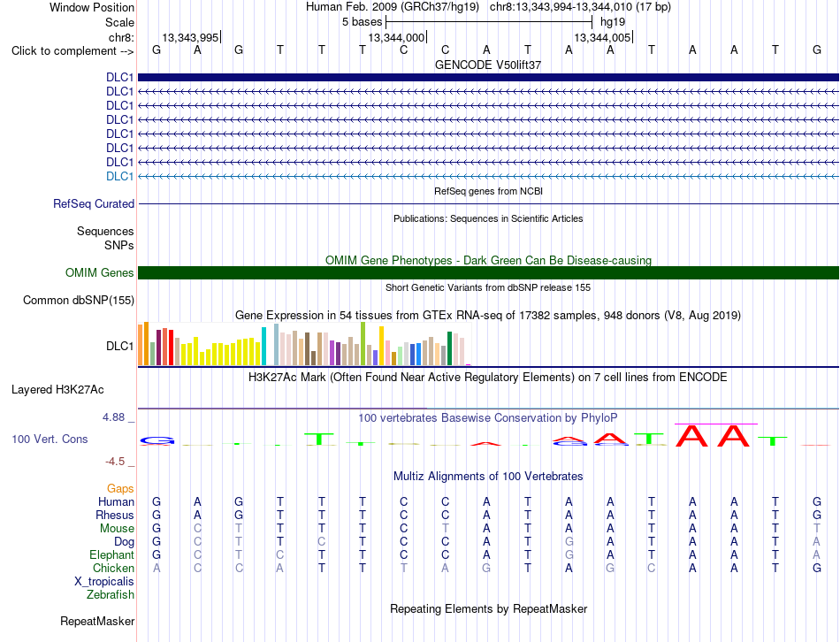Open 'Publications: Sequences in Scientific Articles' title

(488, 218)
